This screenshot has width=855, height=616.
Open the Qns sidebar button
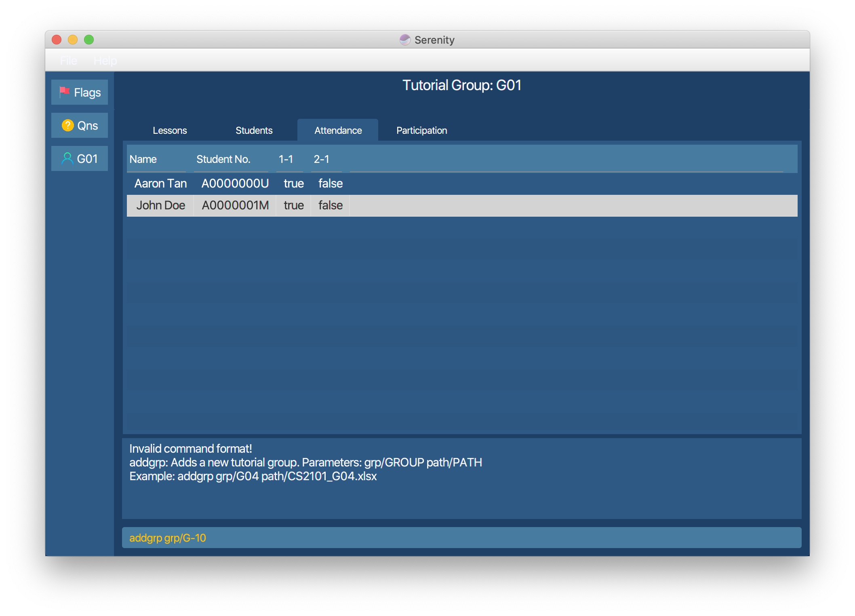click(x=80, y=126)
